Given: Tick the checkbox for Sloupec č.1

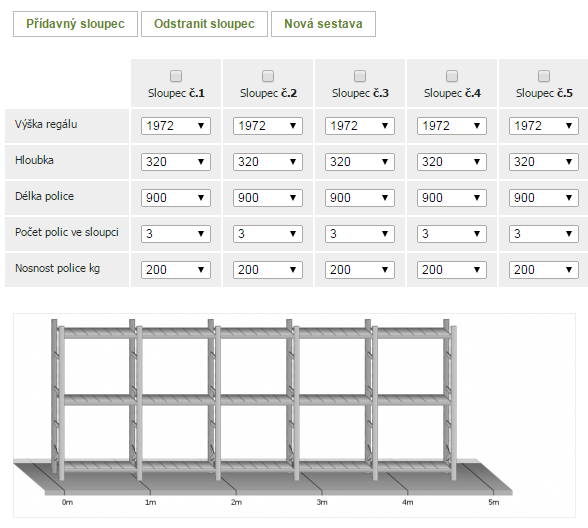Looking at the screenshot, I should pyautogui.click(x=176, y=76).
